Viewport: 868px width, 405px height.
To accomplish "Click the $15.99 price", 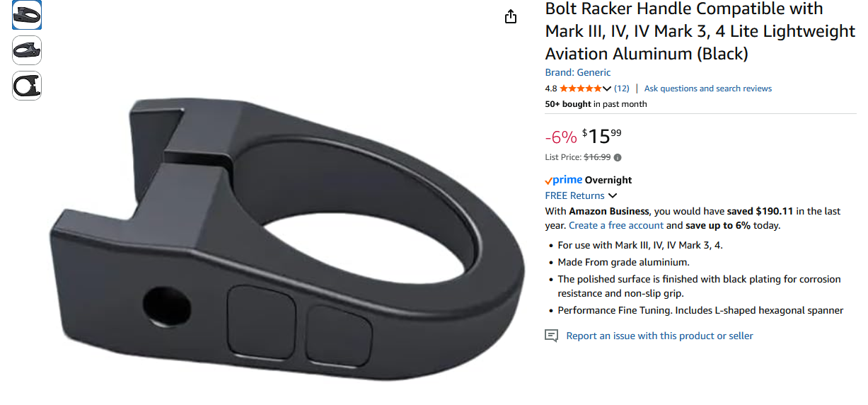I will pyautogui.click(x=602, y=135).
